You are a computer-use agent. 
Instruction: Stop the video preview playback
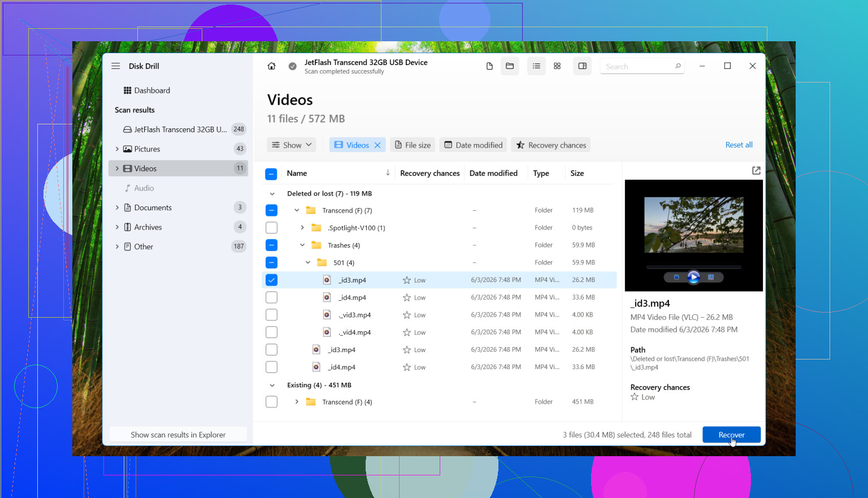click(676, 277)
